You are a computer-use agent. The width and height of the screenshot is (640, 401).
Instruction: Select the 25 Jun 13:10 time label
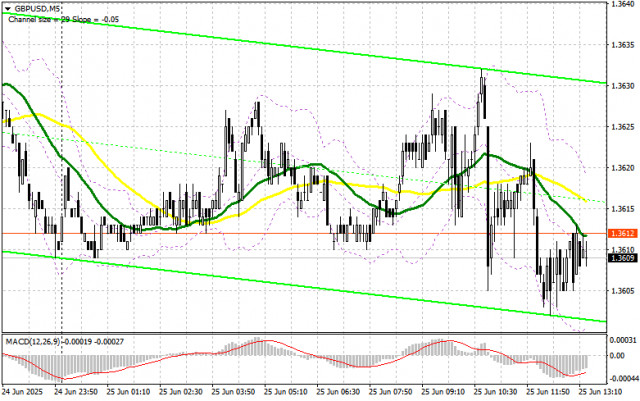pyautogui.click(x=600, y=392)
